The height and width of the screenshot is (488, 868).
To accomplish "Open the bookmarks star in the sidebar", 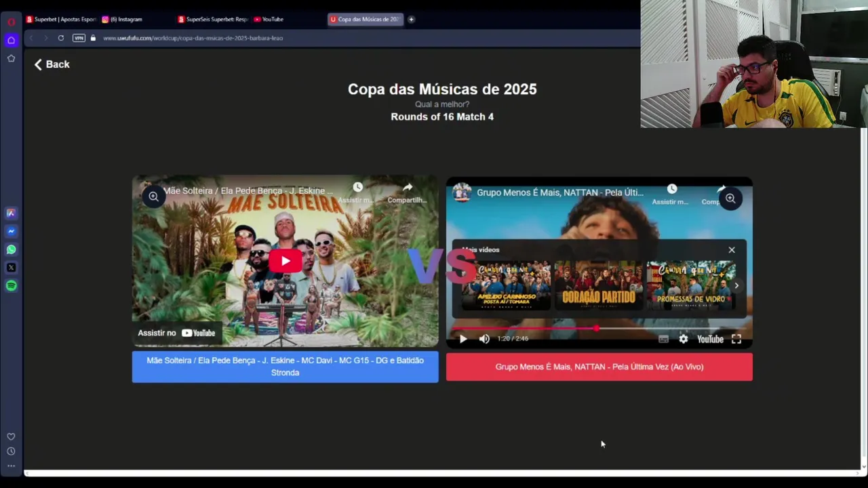I will (11, 58).
